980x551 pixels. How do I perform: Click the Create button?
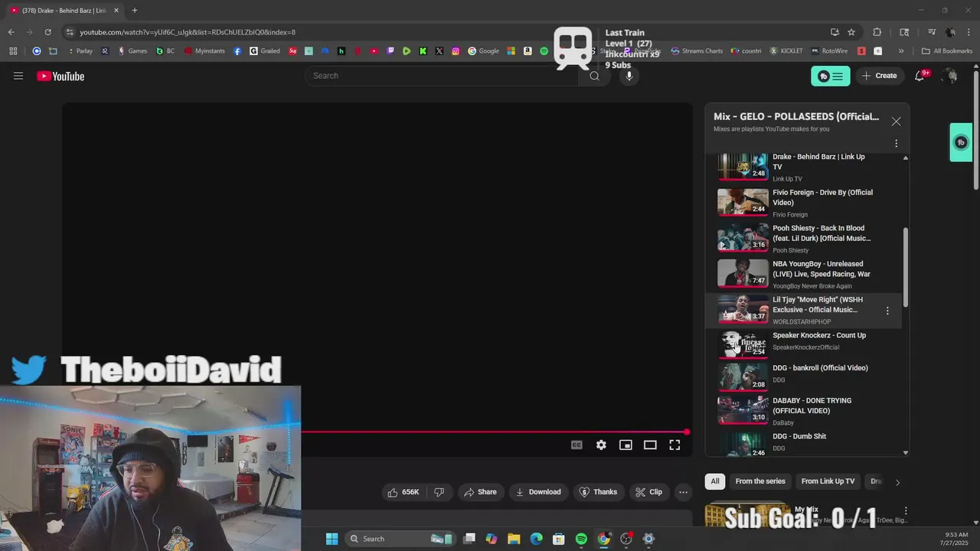point(879,76)
